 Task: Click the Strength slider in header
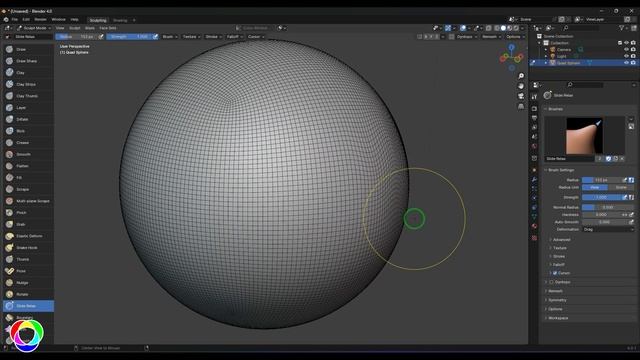point(129,37)
